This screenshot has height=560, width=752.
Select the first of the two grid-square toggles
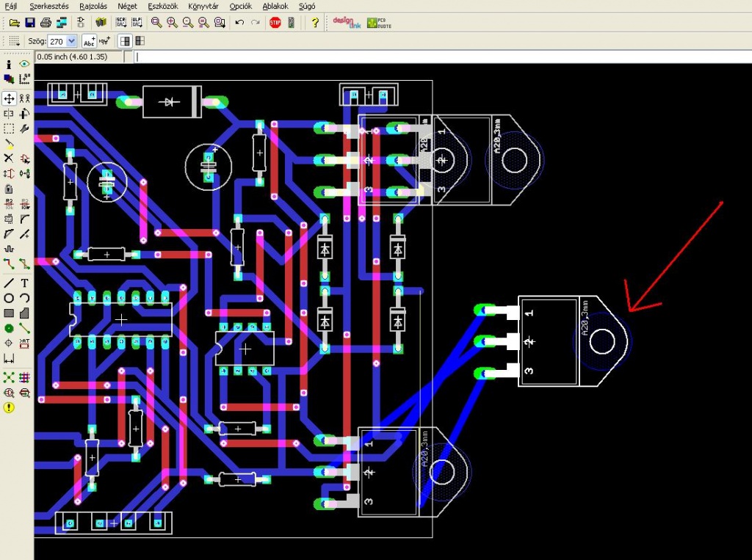[125, 41]
